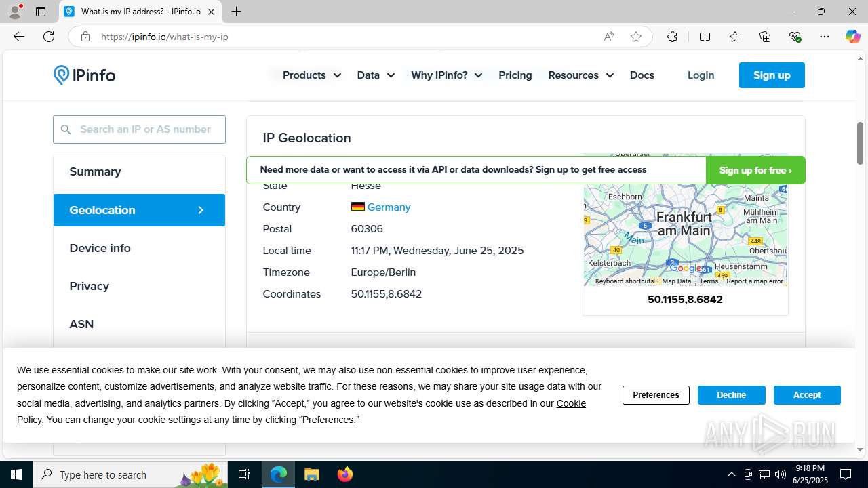Open File Explorer from taskbar
The width and height of the screenshot is (868, 488).
311,474
